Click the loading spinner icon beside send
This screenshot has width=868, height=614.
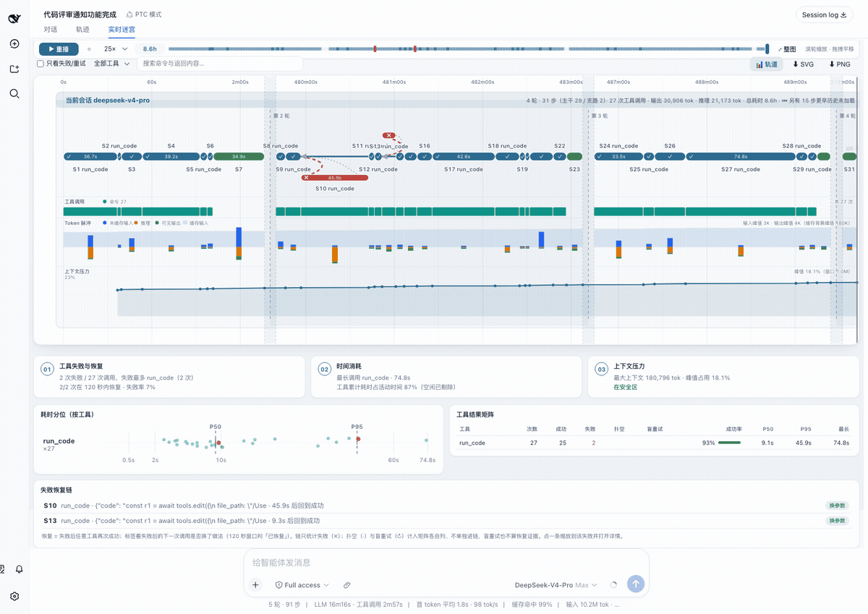click(x=613, y=585)
